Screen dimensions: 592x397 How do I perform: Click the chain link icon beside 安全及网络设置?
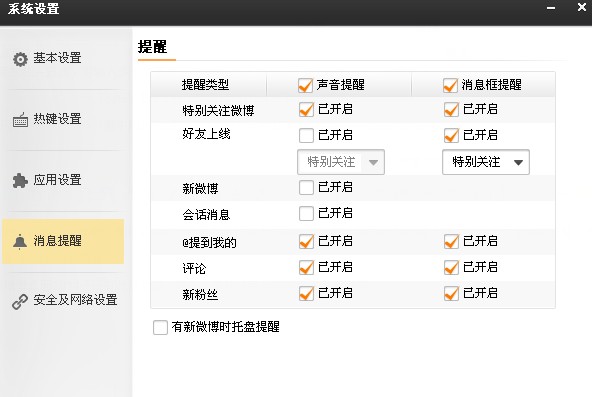tap(20, 302)
